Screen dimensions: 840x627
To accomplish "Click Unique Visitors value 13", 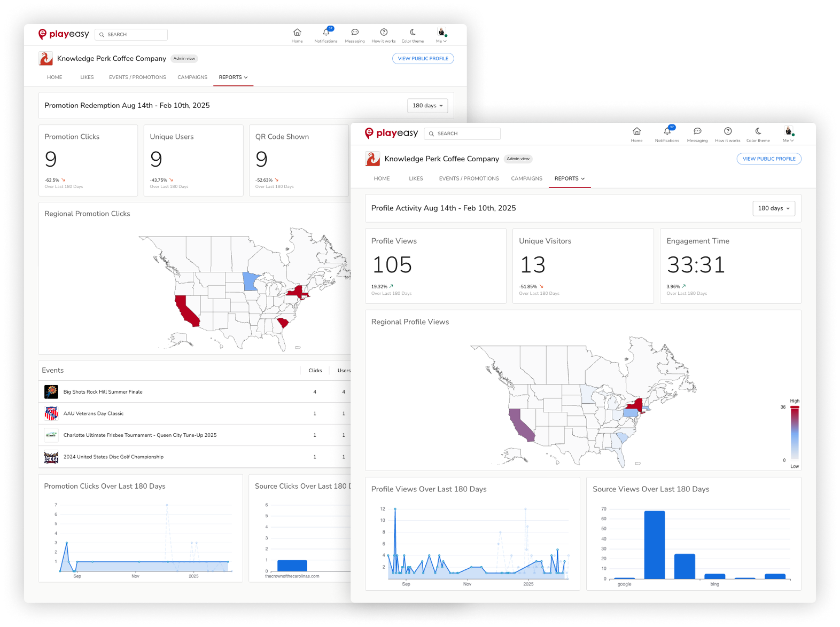I will pos(533,265).
